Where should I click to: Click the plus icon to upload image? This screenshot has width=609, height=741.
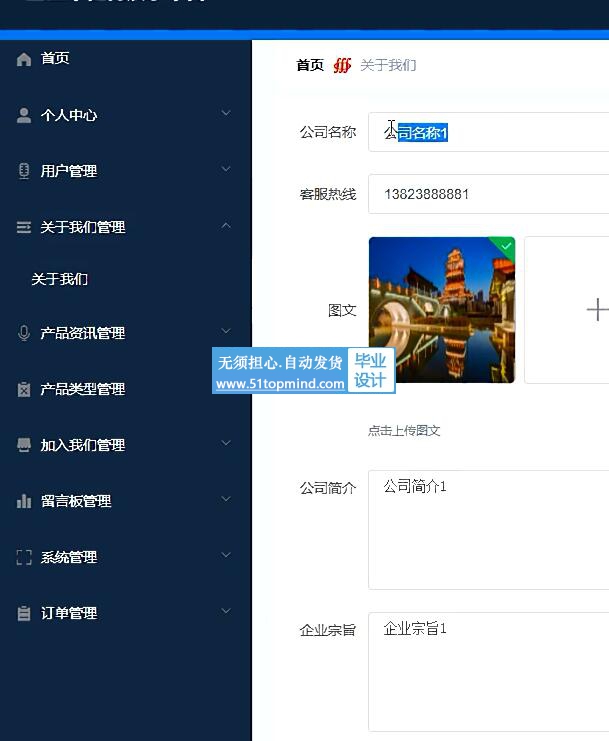click(597, 310)
